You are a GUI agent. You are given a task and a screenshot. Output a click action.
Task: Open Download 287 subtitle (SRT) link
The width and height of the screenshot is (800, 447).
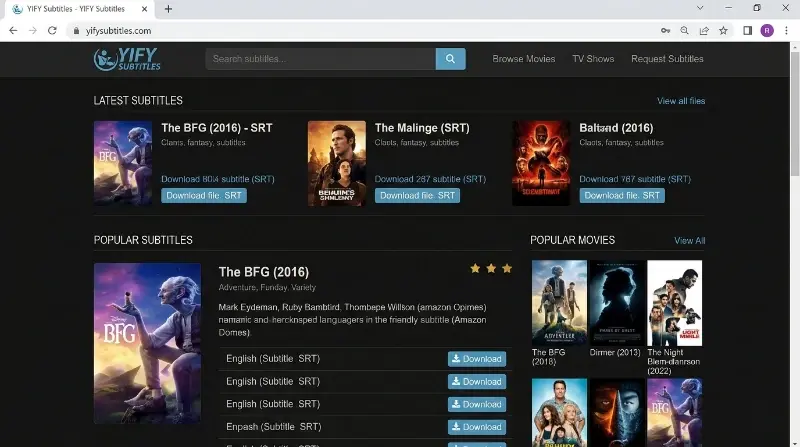pyautogui.click(x=430, y=179)
